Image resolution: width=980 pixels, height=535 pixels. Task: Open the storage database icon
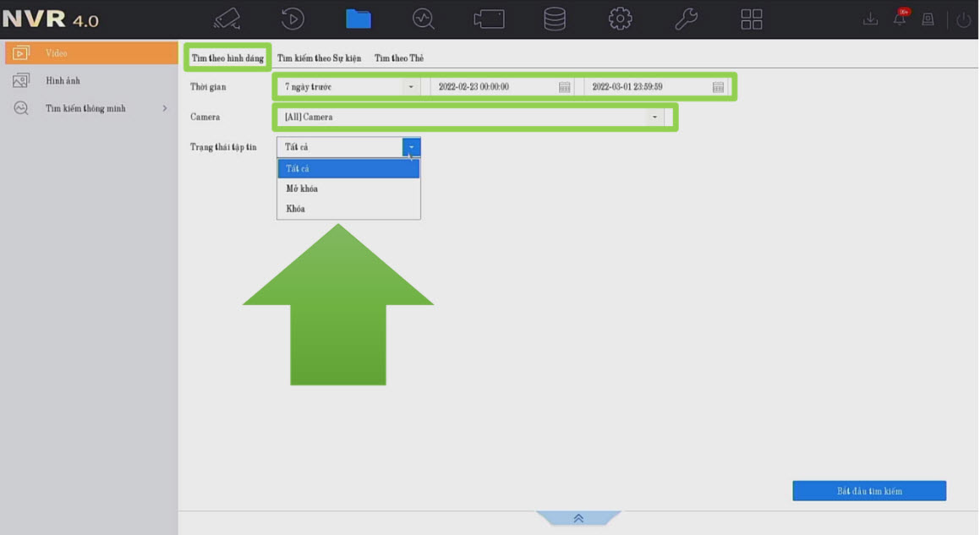coord(555,19)
